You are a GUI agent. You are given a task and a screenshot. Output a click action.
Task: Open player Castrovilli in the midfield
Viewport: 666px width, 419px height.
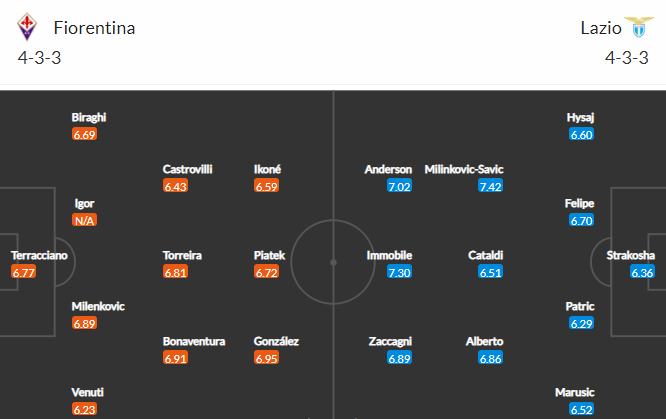[187, 169]
